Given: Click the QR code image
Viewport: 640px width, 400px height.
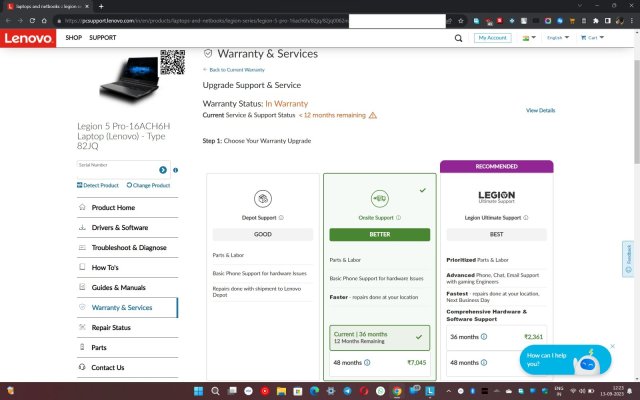Looking at the screenshot, I should click(x=172, y=62).
